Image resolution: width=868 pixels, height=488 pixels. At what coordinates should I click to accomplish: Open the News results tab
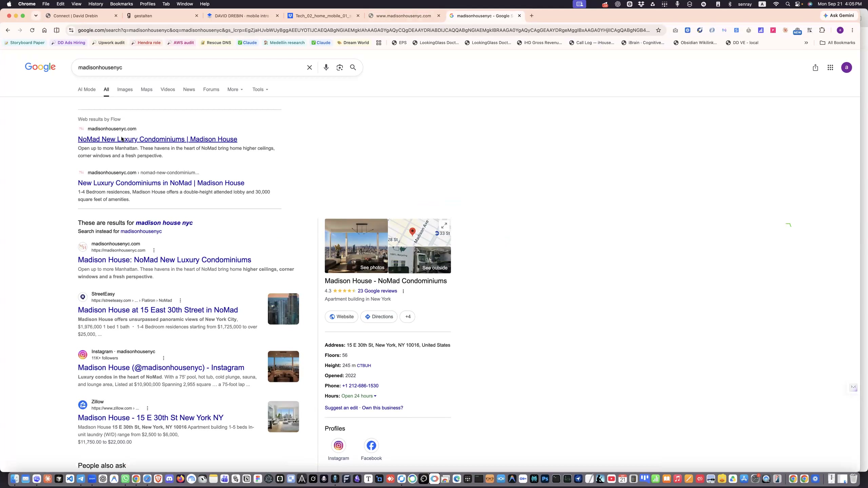click(x=189, y=89)
